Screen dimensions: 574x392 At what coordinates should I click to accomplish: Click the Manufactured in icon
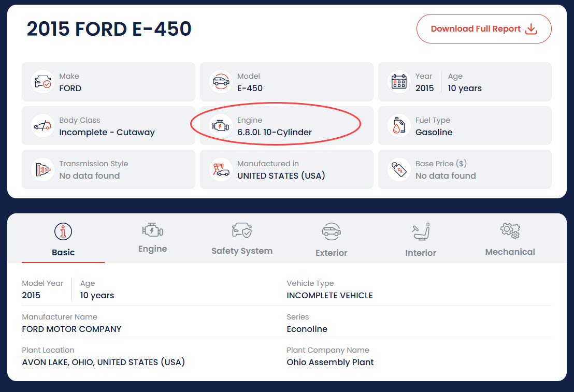[x=220, y=170]
